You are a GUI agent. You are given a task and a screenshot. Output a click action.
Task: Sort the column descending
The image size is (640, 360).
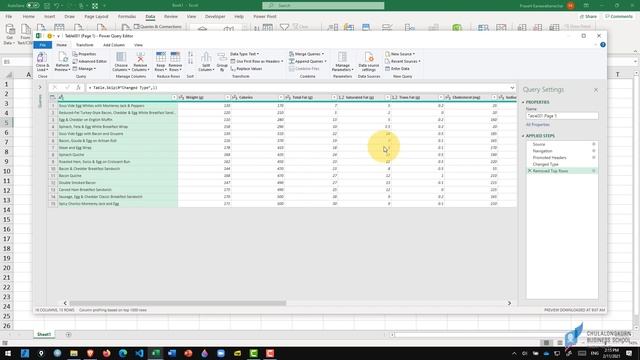click(x=190, y=61)
